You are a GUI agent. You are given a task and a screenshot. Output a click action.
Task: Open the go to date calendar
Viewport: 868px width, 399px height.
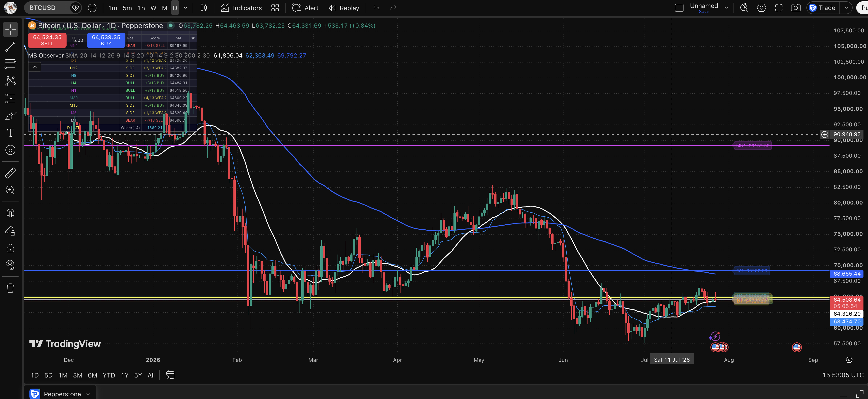click(170, 375)
